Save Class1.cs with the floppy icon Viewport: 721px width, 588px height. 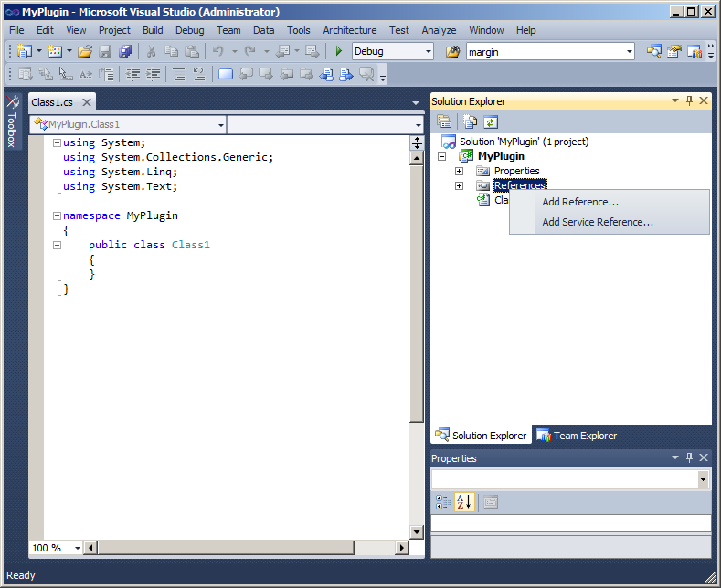pos(106,51)
